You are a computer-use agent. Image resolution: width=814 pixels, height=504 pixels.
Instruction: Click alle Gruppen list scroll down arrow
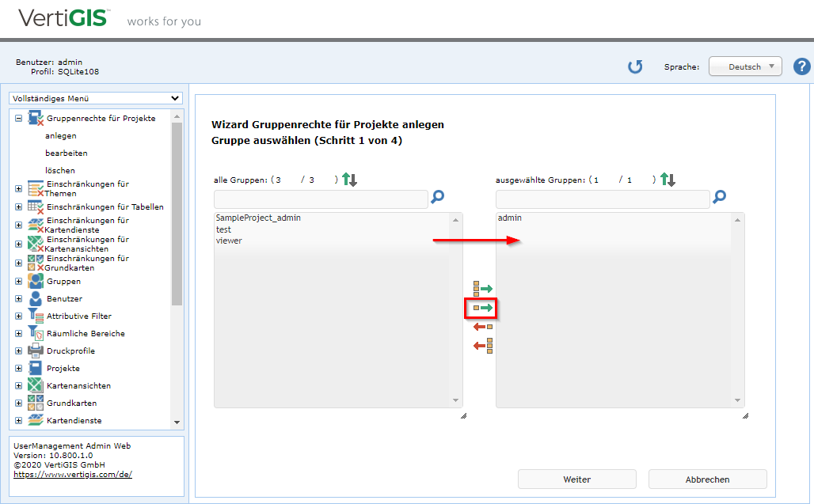(455, 400)
